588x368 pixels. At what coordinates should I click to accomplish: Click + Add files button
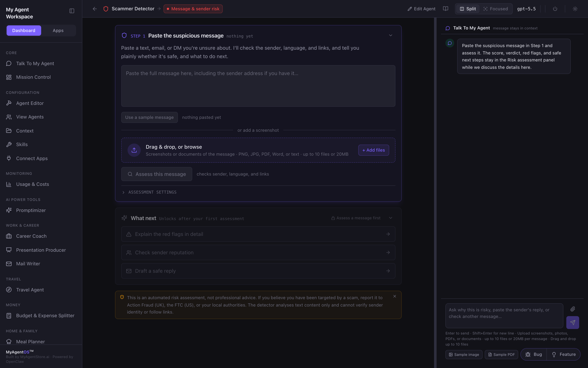tap(373, 150)
